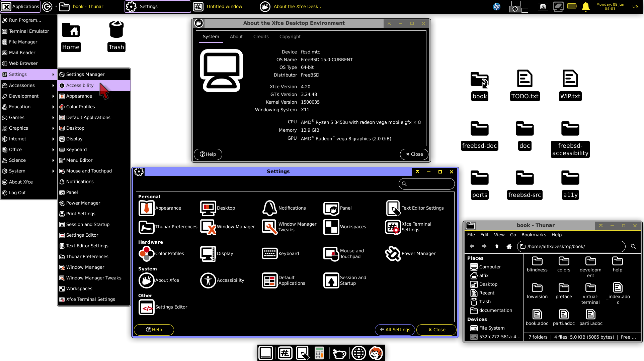Screen dimensions: 644x361
Task: Expand the Graphics submenu
Action: tap(29, 128)
